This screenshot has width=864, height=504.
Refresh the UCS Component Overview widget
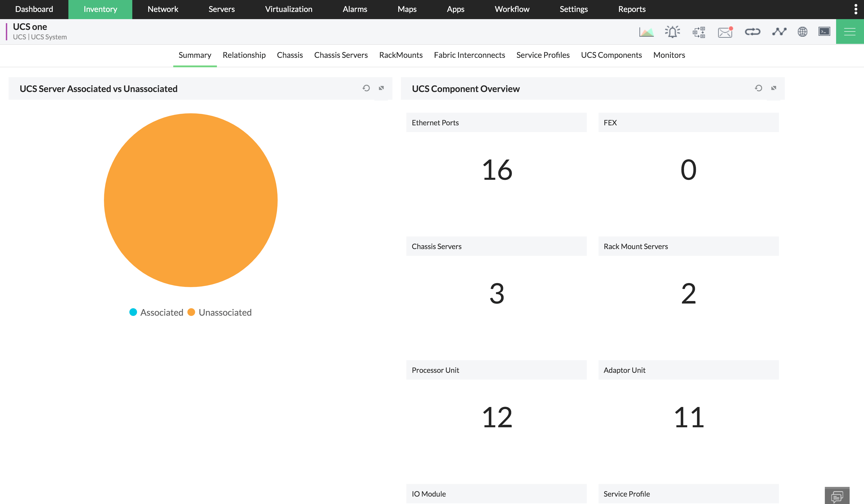(758, 88)
